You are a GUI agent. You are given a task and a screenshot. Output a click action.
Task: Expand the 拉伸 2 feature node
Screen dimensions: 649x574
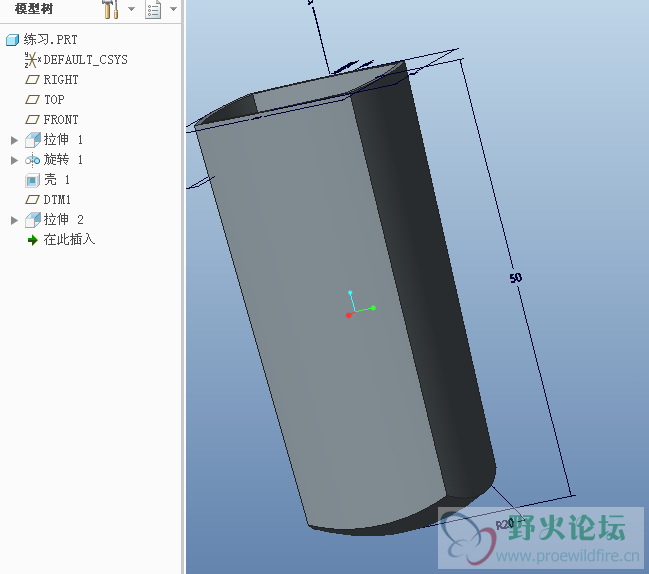(x=14, y=220)
